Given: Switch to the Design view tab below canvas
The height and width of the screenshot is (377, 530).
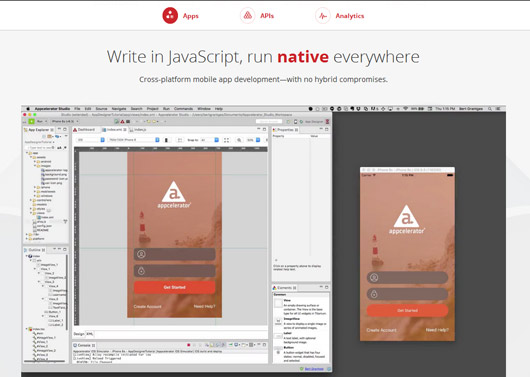Looking at the screenshot, I should pos(78,334).
